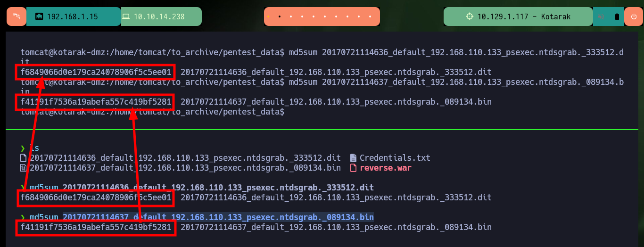Click the power button icon

tap(633, 16)
